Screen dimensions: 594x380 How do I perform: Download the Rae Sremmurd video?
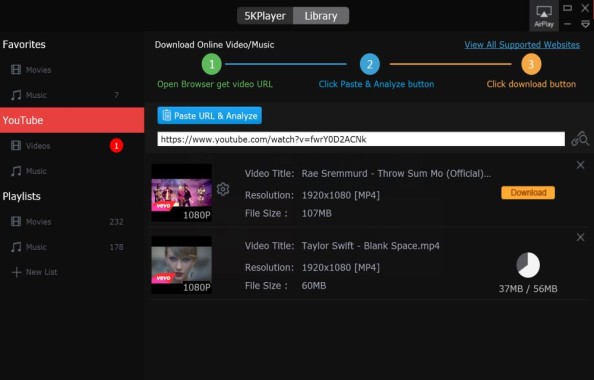pyautogui.click(x=528, y=192)
